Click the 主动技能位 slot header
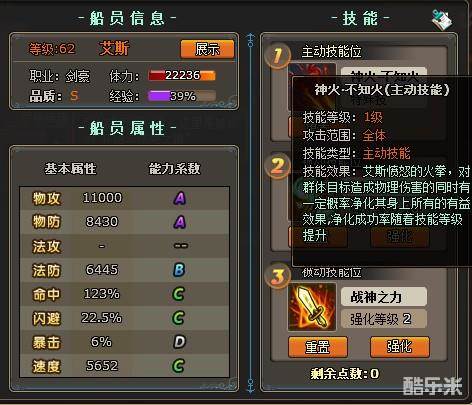 tap(332, 52)
